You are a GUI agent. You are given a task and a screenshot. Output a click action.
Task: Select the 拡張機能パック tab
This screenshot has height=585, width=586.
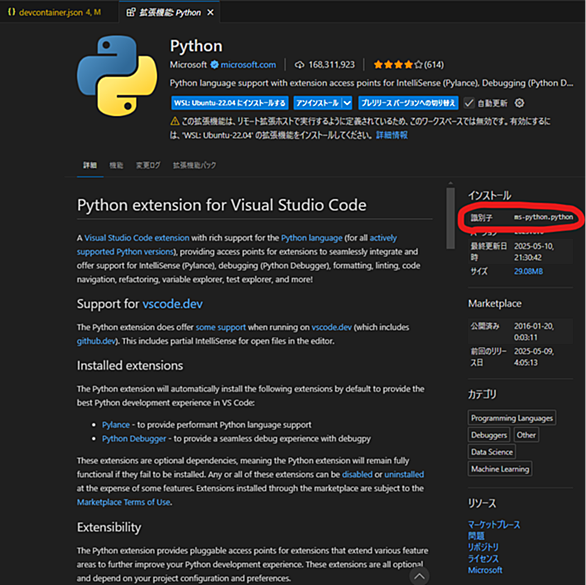194,165
